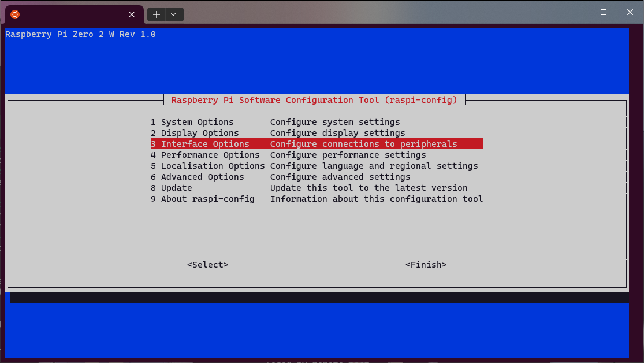
Task: Expand the new tab profile dropdown
Action: (x=174, y=14)
